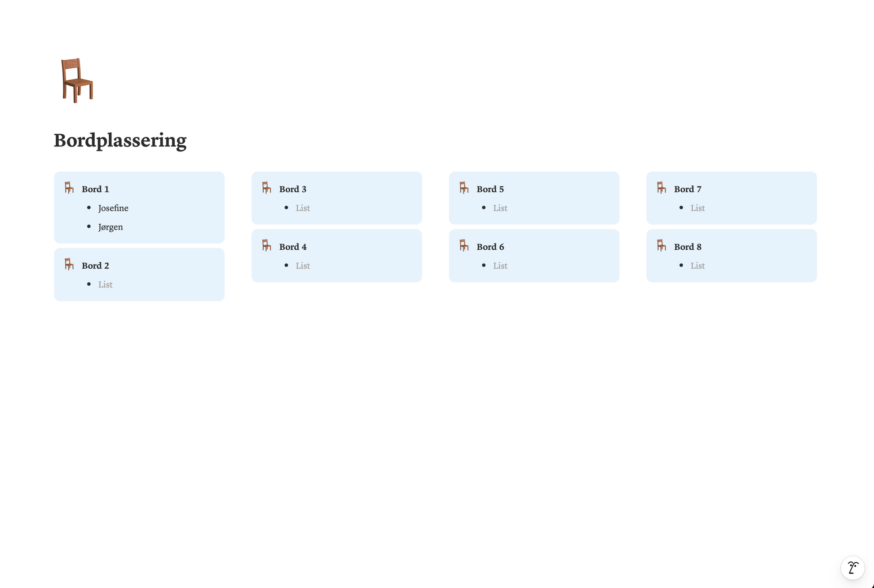Select the Bord 7 heading text
This screenshot has width=874, height=588.
688,189
